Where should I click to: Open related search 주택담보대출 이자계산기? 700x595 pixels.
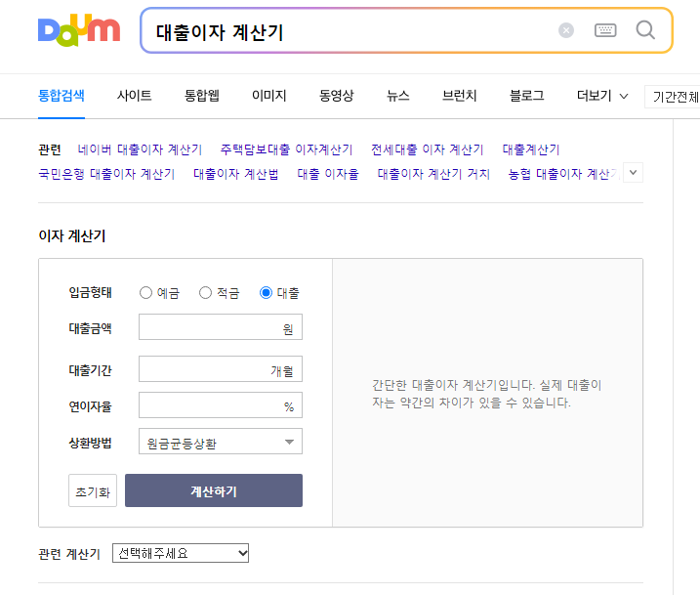286,149
